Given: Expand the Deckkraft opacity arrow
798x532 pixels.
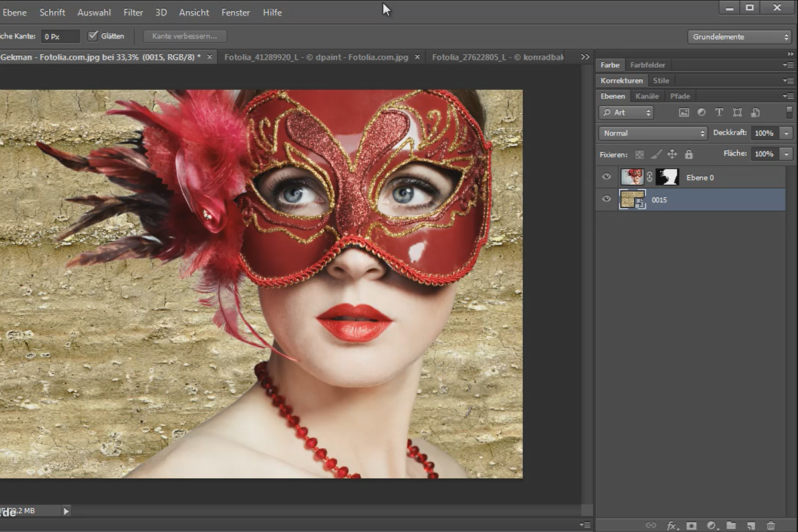Looking at the screenshot, I should (x=787, y=133).
